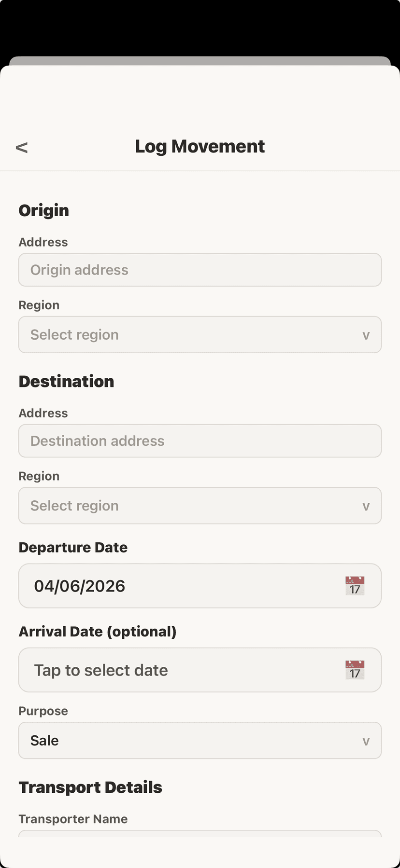This screenshot has height=868, width=400.
Task: Click the Transporter Name input field
Action: pos(200,834)
